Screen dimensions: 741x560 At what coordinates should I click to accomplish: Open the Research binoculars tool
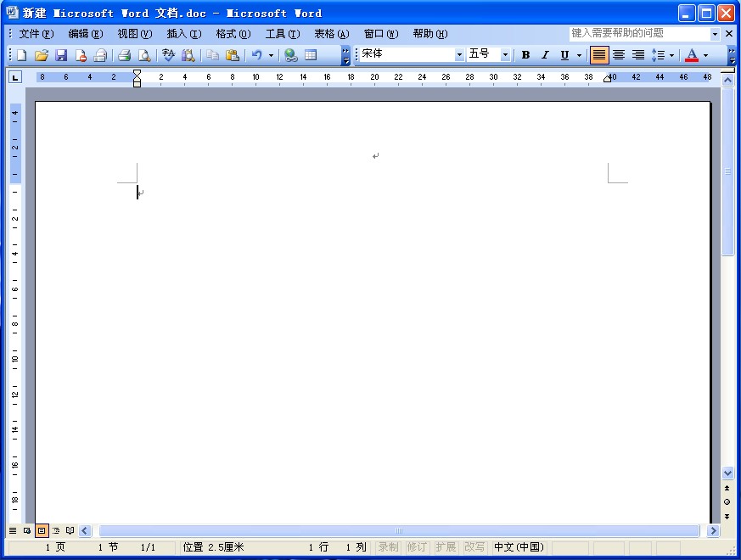click(188, 55)
